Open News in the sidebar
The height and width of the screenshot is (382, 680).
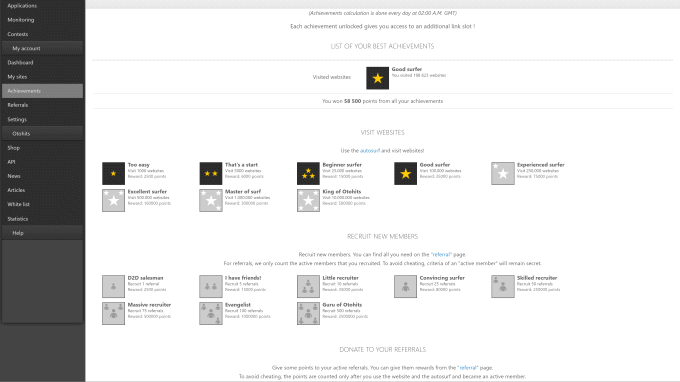(x=42, y=176)
